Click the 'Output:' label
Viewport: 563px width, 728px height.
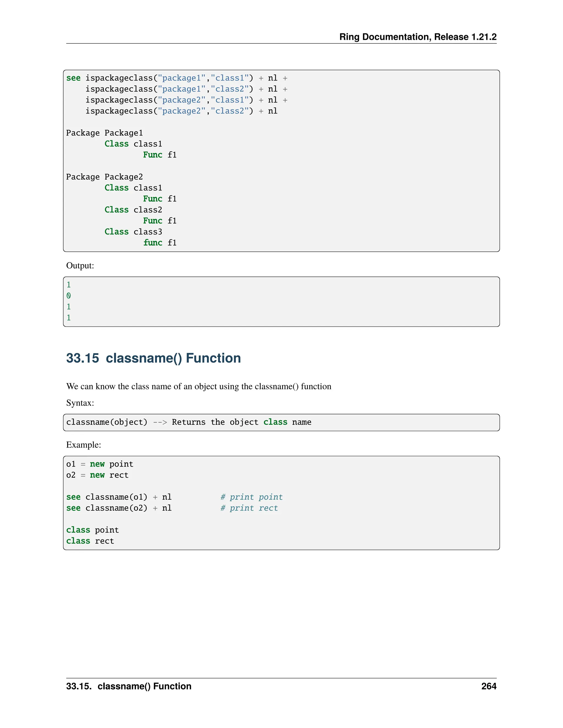click(80, 265)
